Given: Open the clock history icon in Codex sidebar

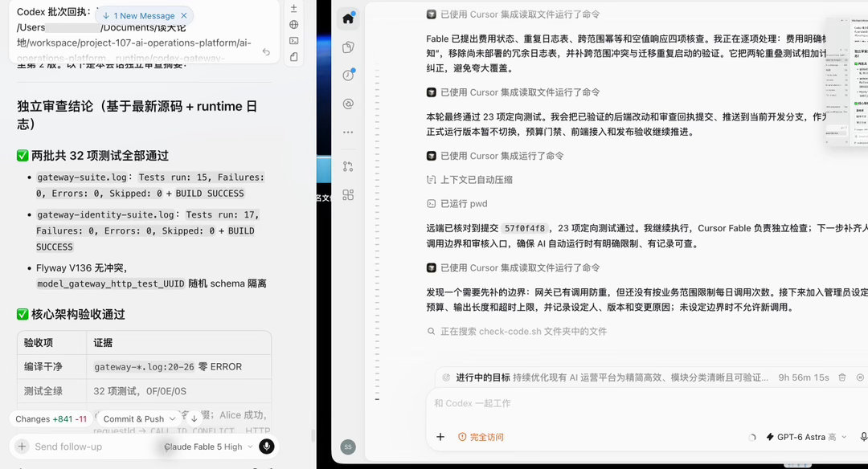Looking at the screenshot, I should tap(348, 75).
